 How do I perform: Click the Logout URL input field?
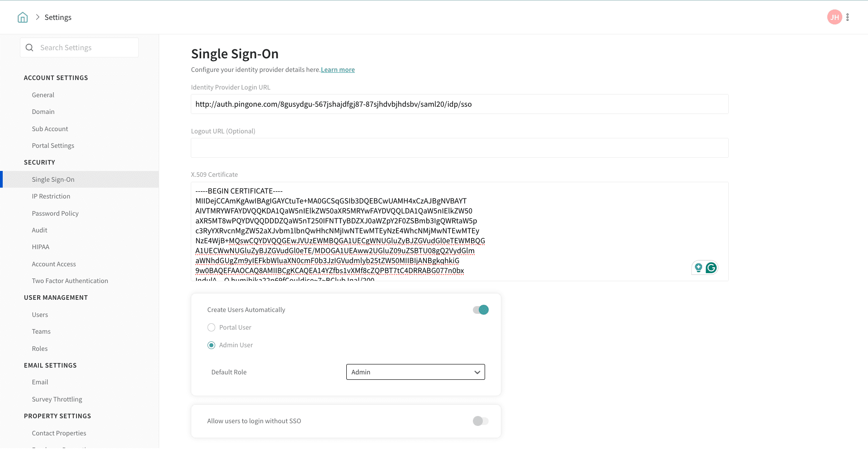(x=459, y=148)
